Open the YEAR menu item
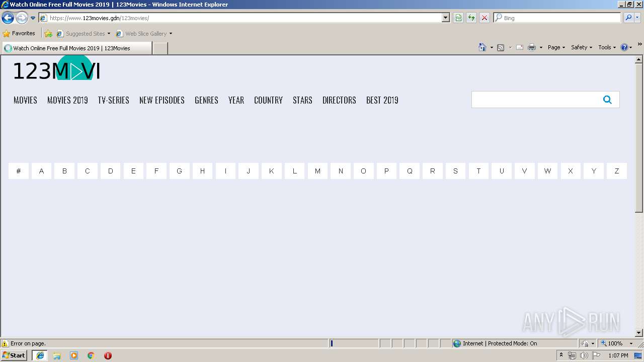 coord(236,100)
